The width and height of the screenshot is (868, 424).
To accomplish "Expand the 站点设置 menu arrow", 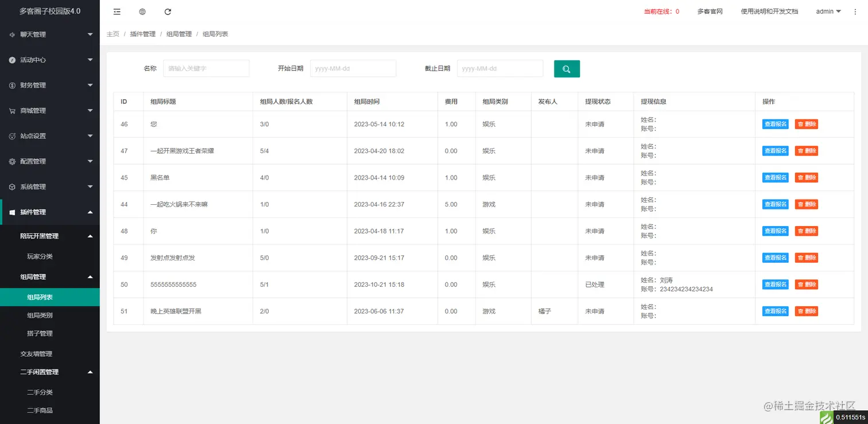I will coord(90,136).
